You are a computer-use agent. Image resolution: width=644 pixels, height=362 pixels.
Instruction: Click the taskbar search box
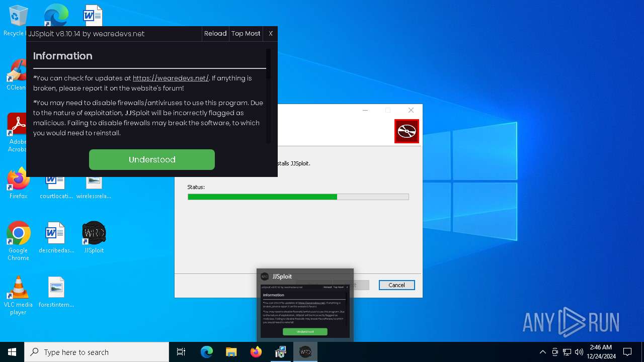(x=97, y=352)
